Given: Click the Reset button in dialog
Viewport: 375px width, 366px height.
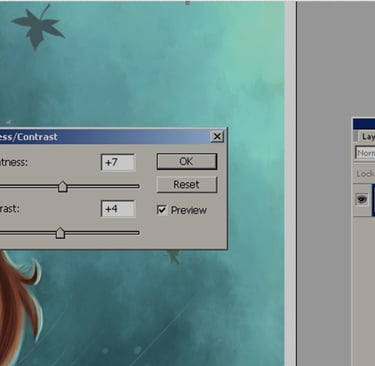Looking at the screenshot, I should click(x=187, y=184).
